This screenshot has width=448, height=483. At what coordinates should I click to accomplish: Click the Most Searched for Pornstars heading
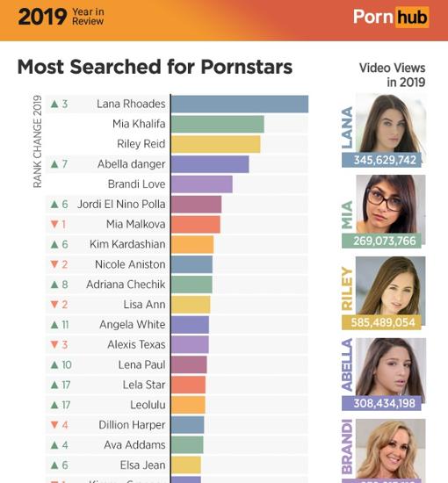tap(155, 67)
